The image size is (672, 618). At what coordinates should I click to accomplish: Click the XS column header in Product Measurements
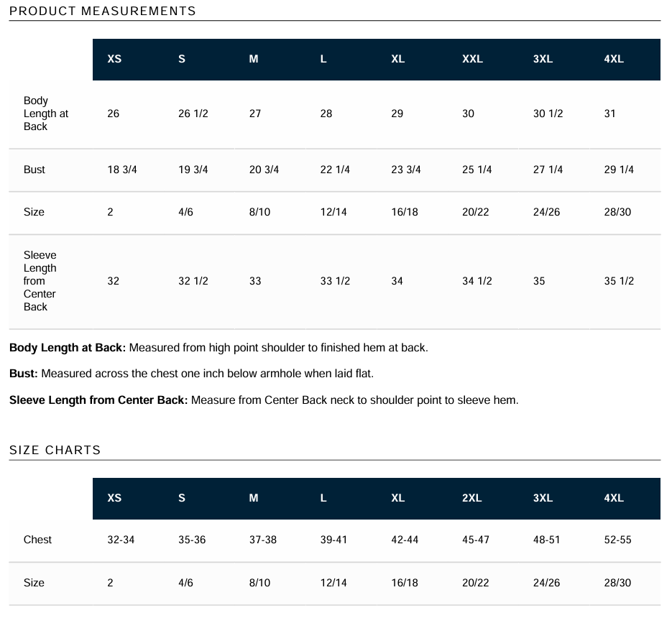click(x=114, y=59)
